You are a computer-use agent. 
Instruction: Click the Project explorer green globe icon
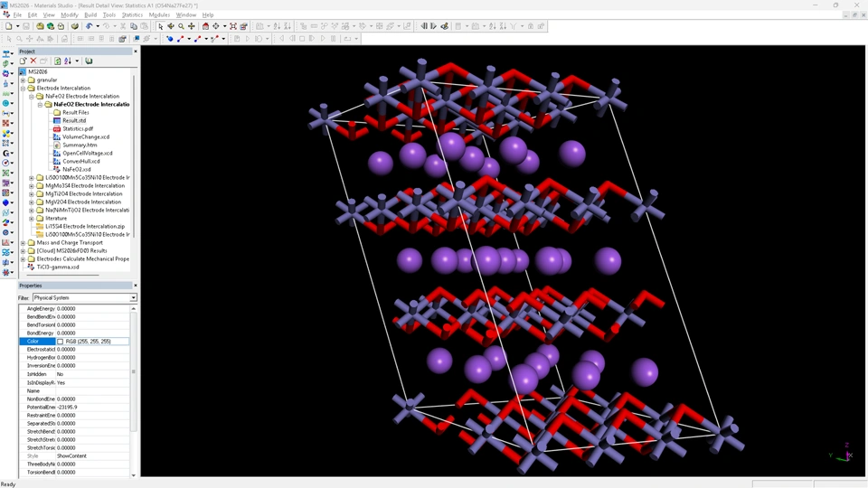(x=51, y=26)
